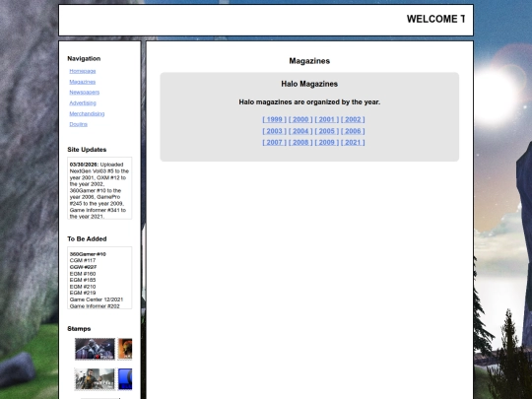Open the Newspapers navigation link
532x399 pixels.
pos(84,93)
